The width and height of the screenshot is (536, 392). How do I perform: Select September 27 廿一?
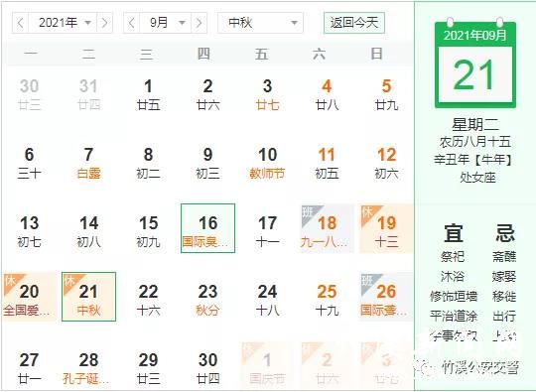pyautogui.click(x=30, y=368)
